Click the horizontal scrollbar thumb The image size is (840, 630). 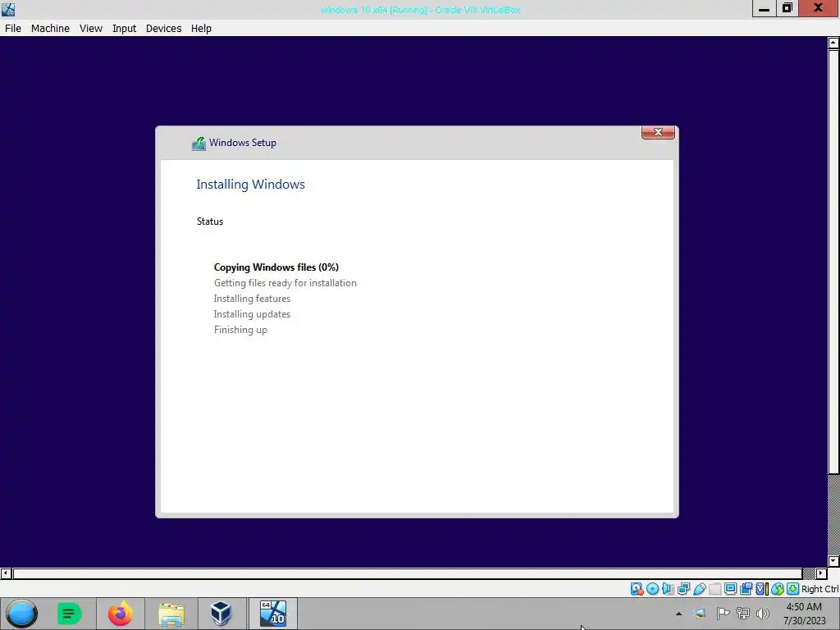(408, 573)
